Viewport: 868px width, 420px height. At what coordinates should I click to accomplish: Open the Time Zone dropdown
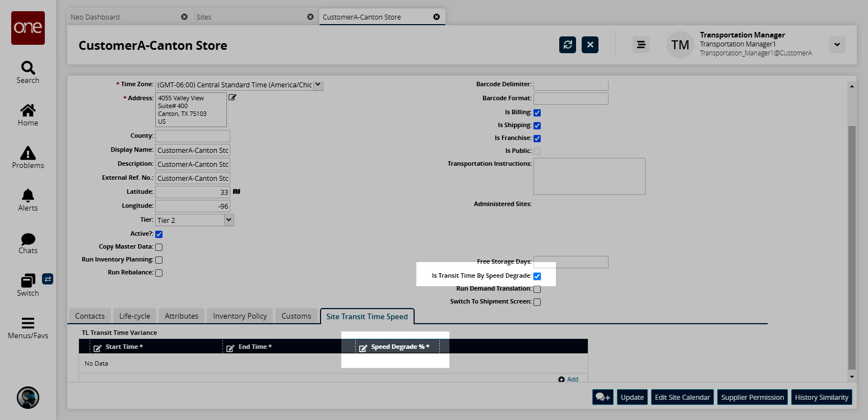click(318, 85)
